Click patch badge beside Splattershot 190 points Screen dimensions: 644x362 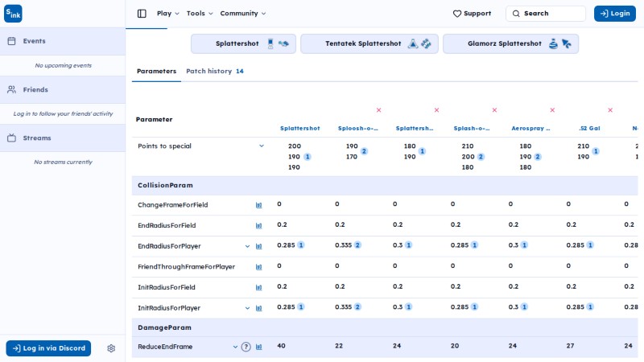click(308, 157)
